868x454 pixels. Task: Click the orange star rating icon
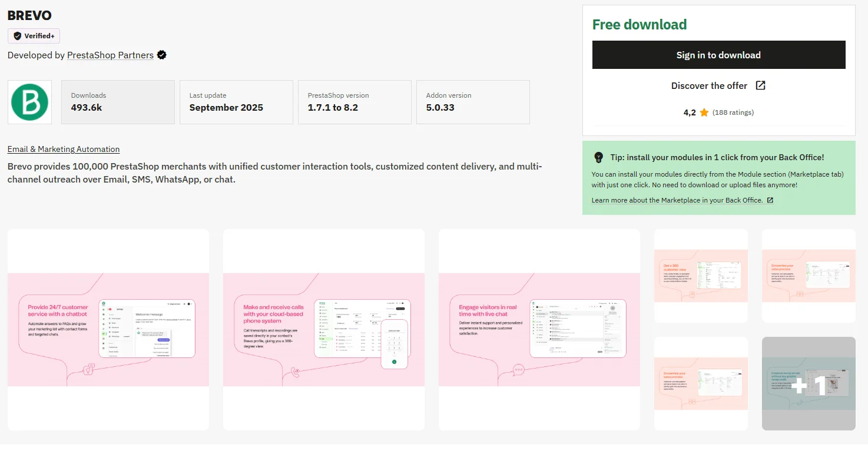(x=704, y=112)
